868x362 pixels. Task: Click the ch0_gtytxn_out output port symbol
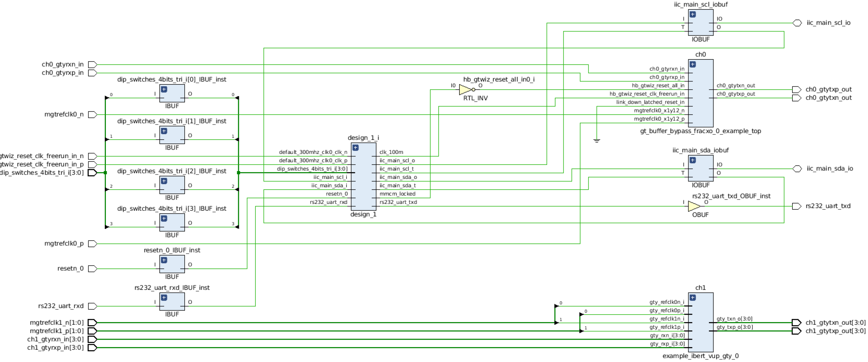797,98
